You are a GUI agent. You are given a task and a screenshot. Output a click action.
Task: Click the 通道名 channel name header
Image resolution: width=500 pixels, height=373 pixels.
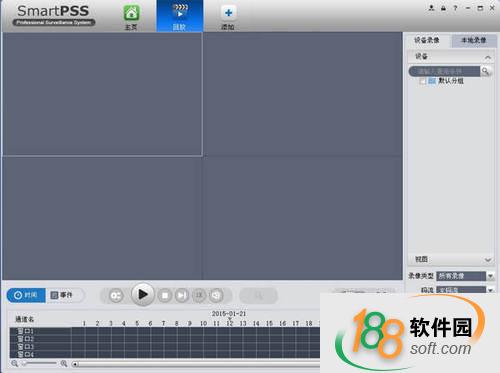(24, 319)
